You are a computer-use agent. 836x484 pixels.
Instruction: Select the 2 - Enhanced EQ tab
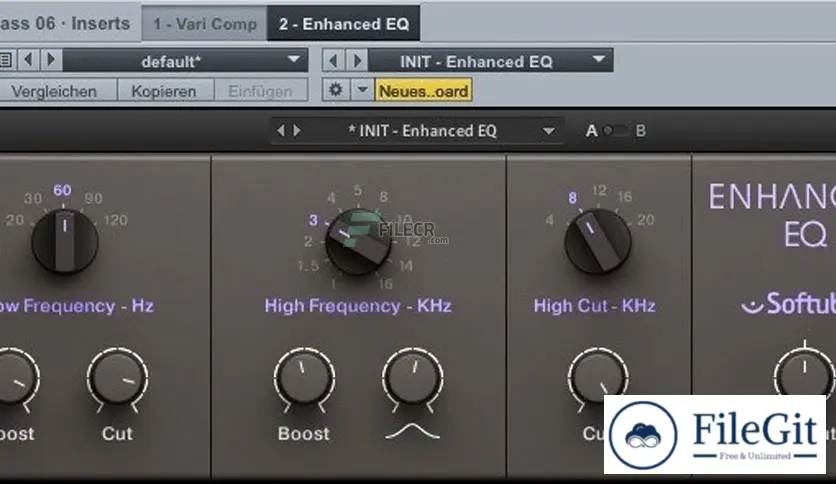(344, 24)
